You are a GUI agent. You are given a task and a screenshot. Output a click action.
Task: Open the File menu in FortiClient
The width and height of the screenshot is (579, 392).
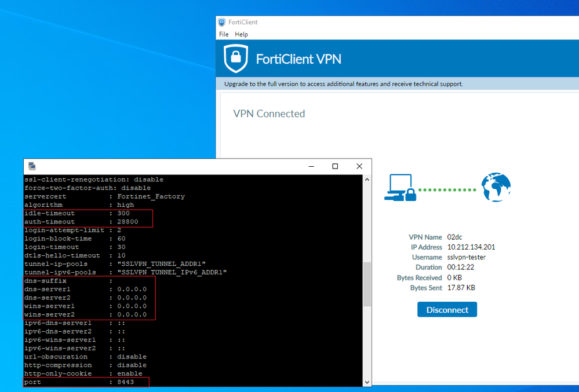[x=224, y=34]
